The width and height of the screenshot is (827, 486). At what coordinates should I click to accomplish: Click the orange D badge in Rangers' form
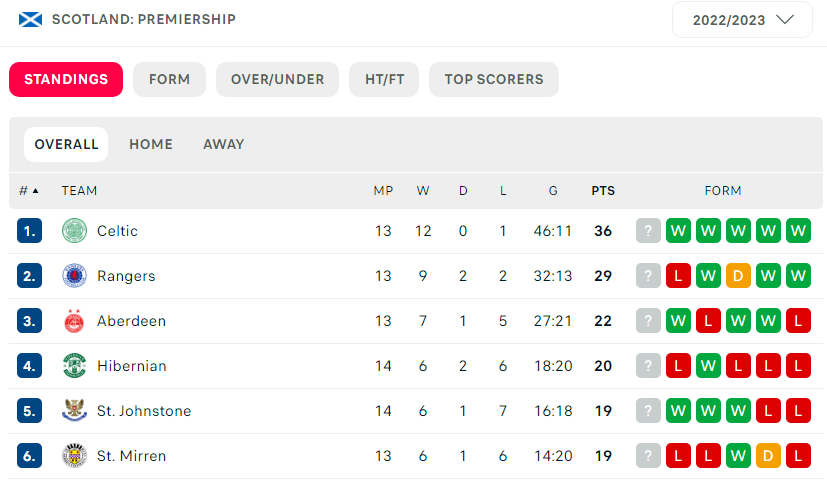(x=738, y=275)
